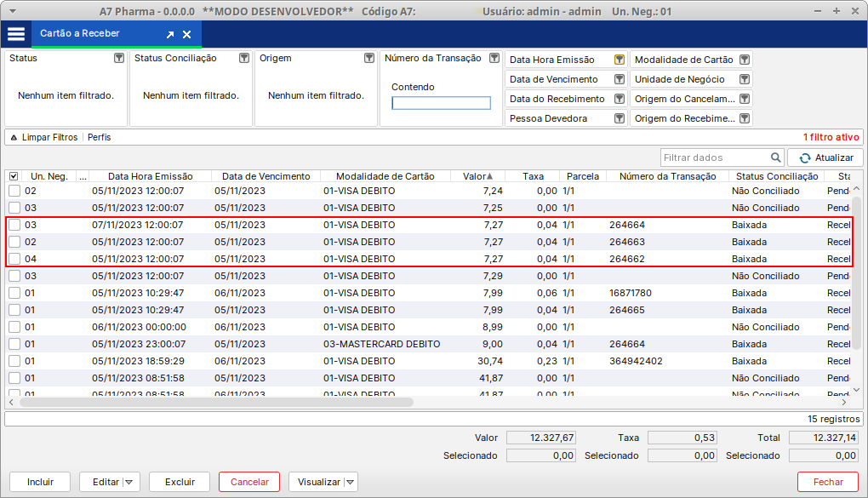Open the Perfis filter profiles menu
The image size is (868, 498).
click(x=99, y=137)
